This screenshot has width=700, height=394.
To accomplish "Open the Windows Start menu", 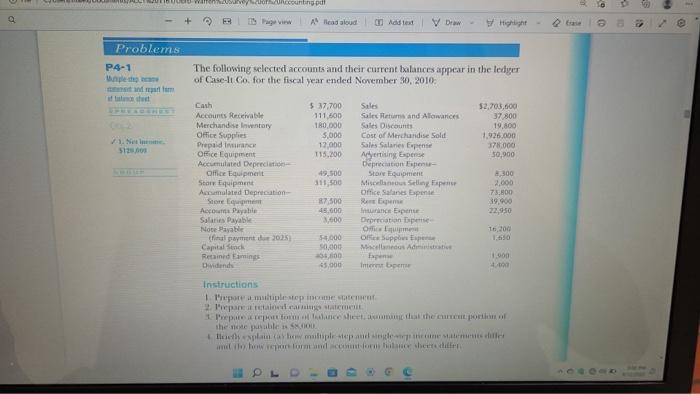I will [238, 373].
